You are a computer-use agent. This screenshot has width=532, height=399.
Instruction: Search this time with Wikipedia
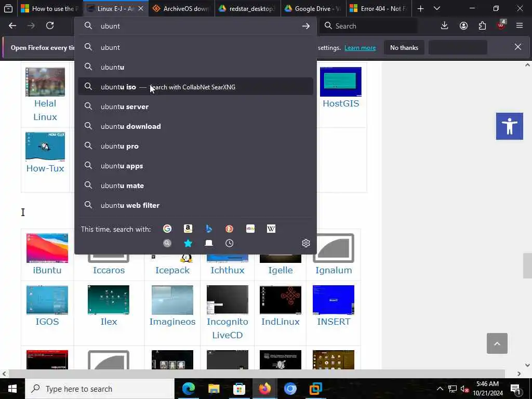pos(271,229)
